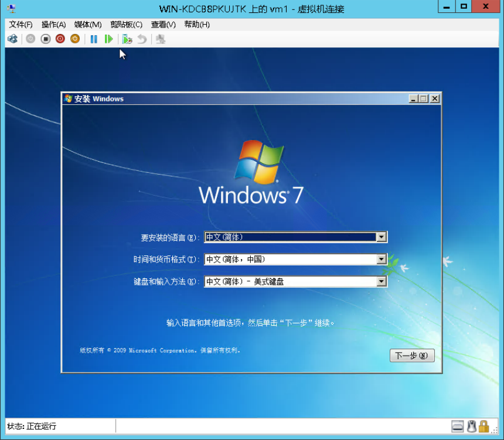Open the 操作(A) menu

53,25
